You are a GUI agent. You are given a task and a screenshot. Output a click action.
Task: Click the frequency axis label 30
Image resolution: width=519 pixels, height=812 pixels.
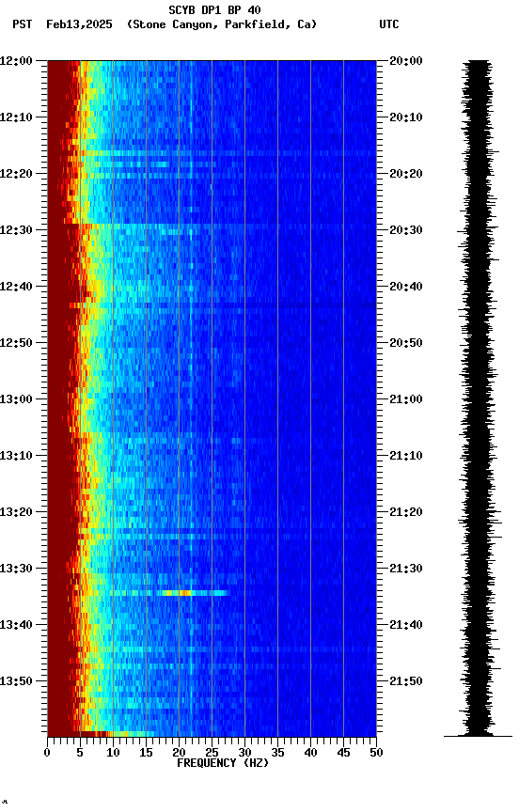[x=244, y=753]
